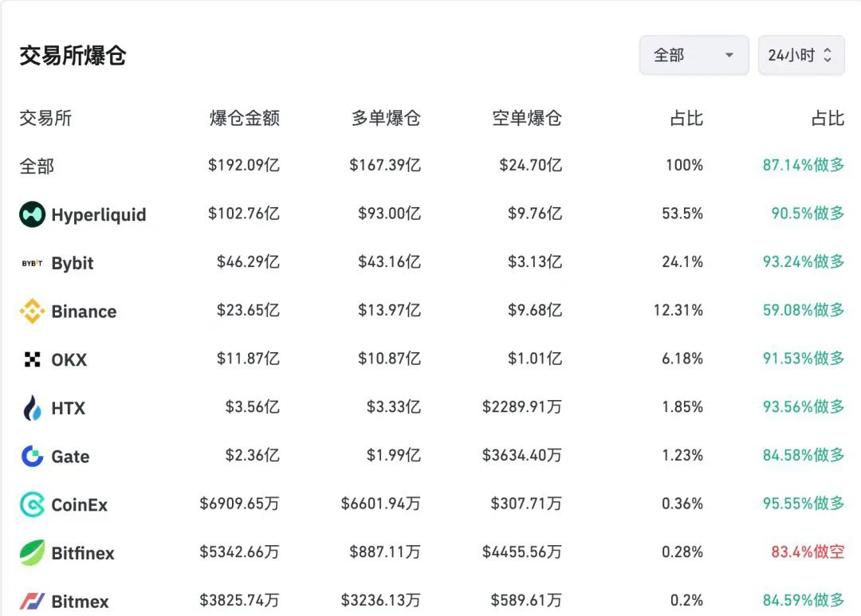Click the Bybit logo icon

pos(33,264)
